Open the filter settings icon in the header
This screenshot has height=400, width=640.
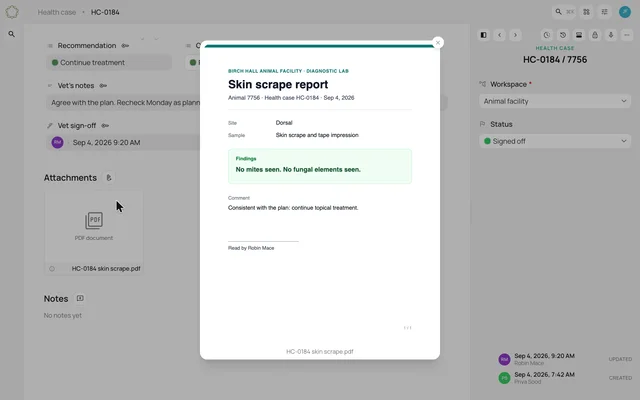click(604, 12)
